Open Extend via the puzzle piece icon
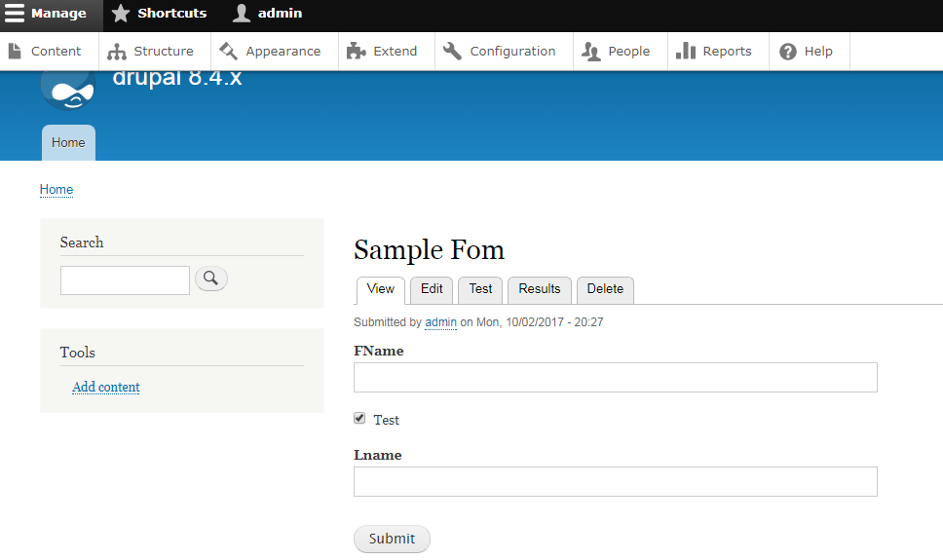Screen dimensions: 943x560 356,51
